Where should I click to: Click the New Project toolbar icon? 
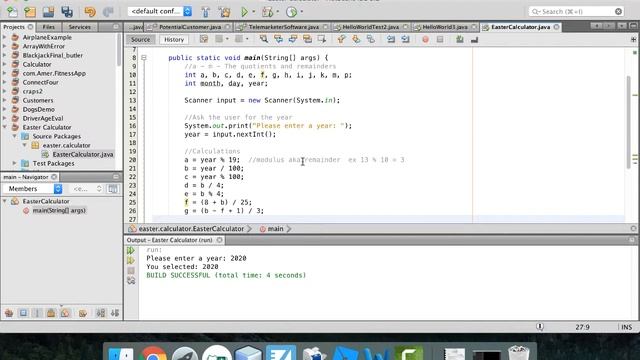30,11
